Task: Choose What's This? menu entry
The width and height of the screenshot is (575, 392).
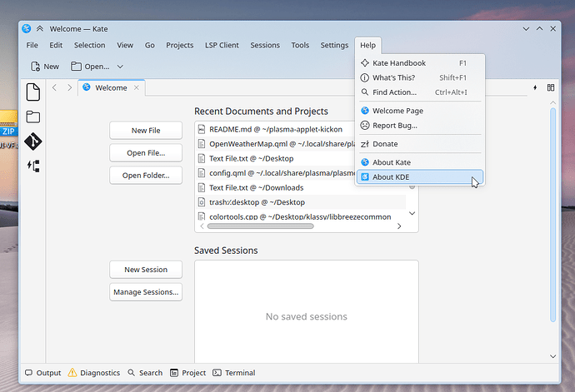Action: tap(420, 77)
